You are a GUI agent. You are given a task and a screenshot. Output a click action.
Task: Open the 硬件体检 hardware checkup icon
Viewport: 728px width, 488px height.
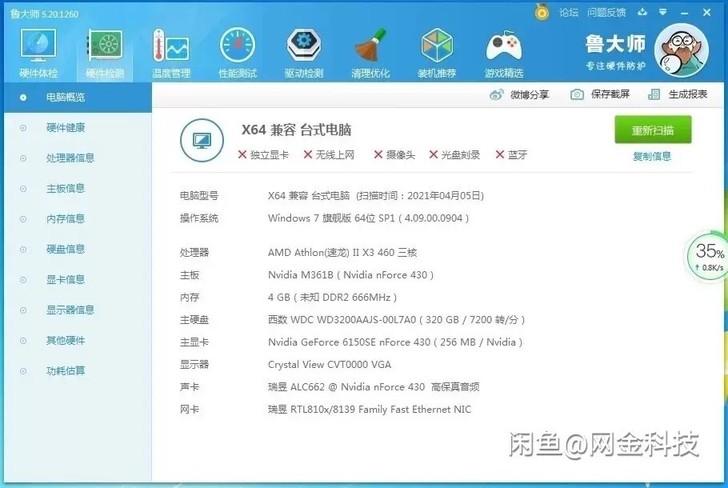39,52
